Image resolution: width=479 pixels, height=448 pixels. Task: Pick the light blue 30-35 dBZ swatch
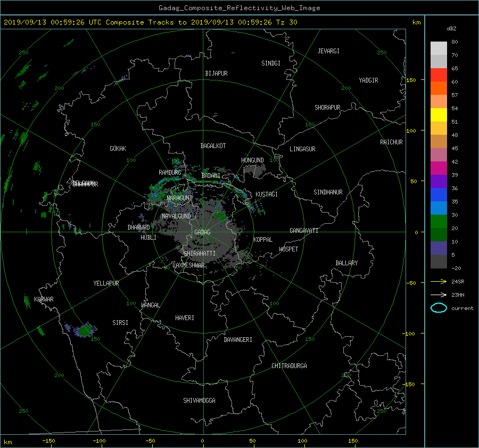point(439,208)
